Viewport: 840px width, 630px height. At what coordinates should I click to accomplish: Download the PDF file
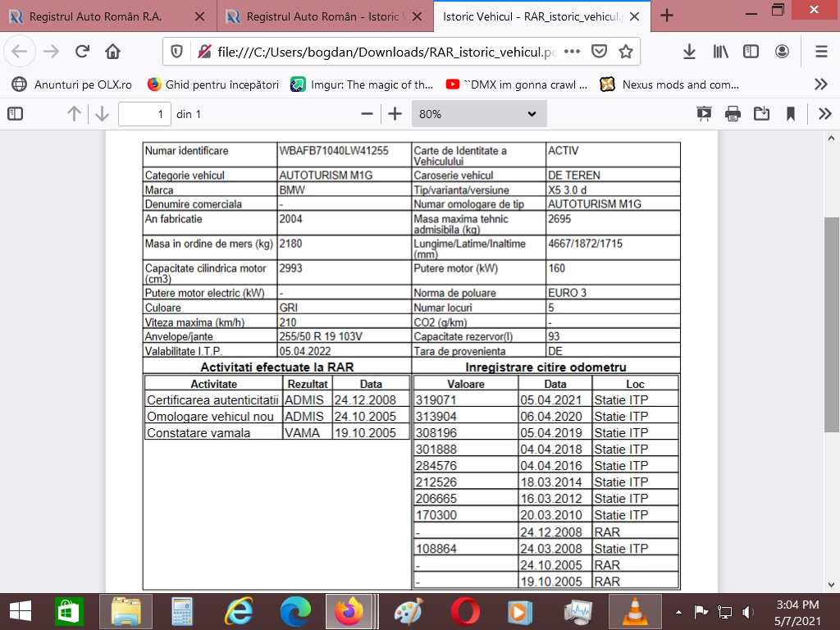coord(761,114)
